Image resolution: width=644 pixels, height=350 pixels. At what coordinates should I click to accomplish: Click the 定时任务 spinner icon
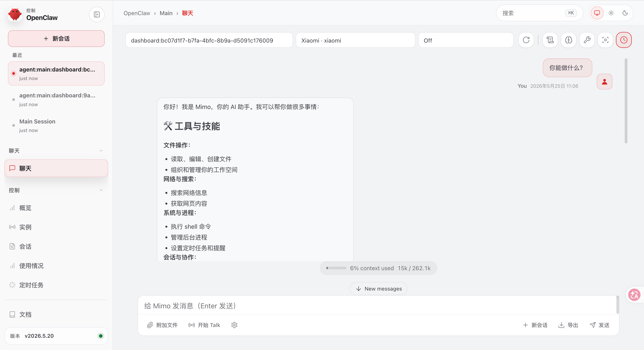tap(12, 285)
